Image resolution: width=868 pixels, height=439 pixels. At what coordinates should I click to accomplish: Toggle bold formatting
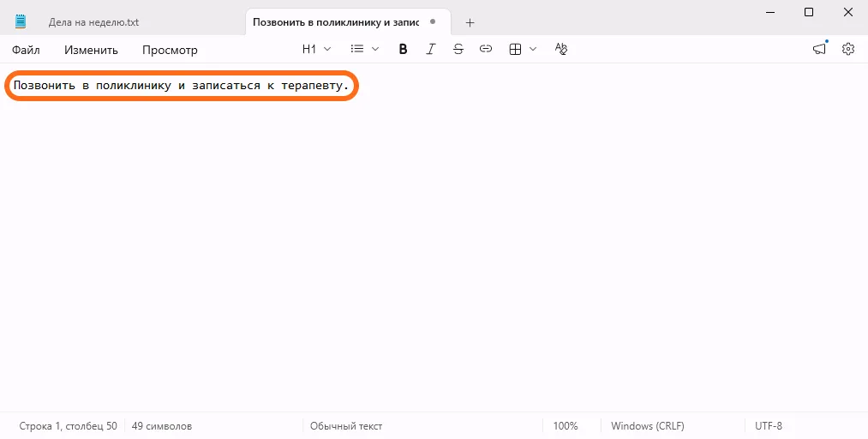tap(403, 49)
